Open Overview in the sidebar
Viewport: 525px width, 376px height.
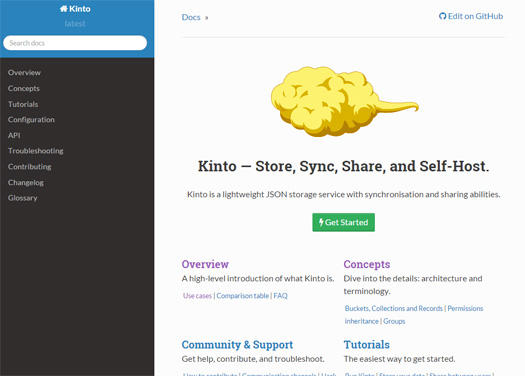(x=24, y=73)
